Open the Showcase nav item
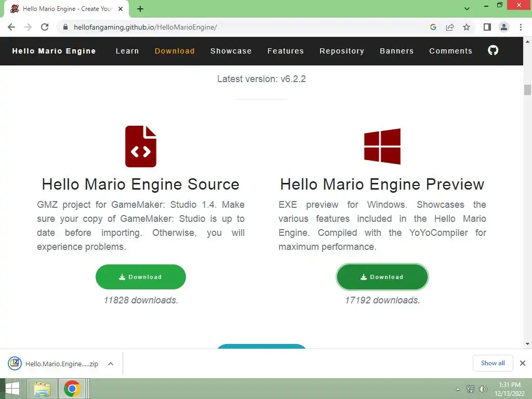 click(x=231, y=51)
